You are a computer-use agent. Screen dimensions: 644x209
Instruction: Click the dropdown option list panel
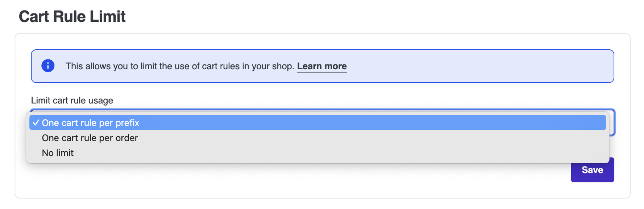click(x=317, y=145)
